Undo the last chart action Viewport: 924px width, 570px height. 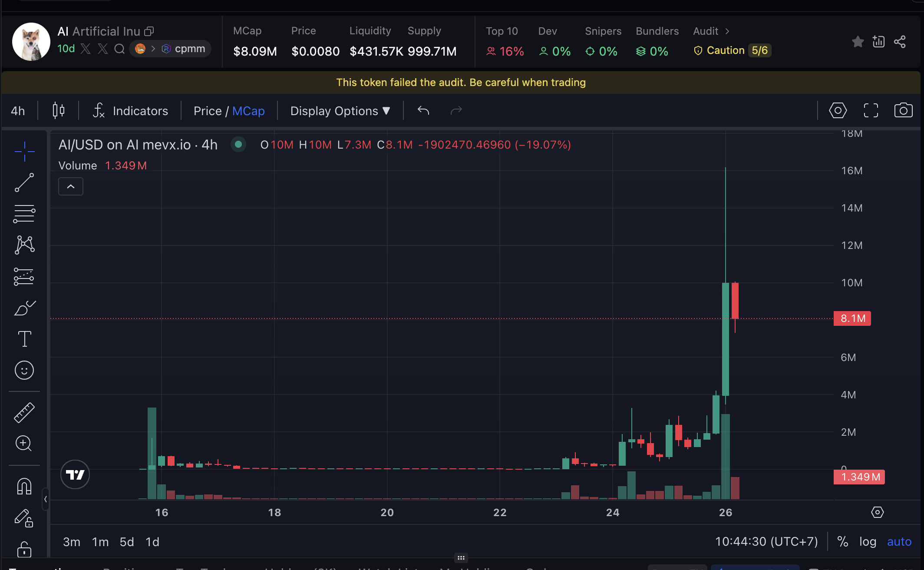pyautogui.click(x=423, y=111)
